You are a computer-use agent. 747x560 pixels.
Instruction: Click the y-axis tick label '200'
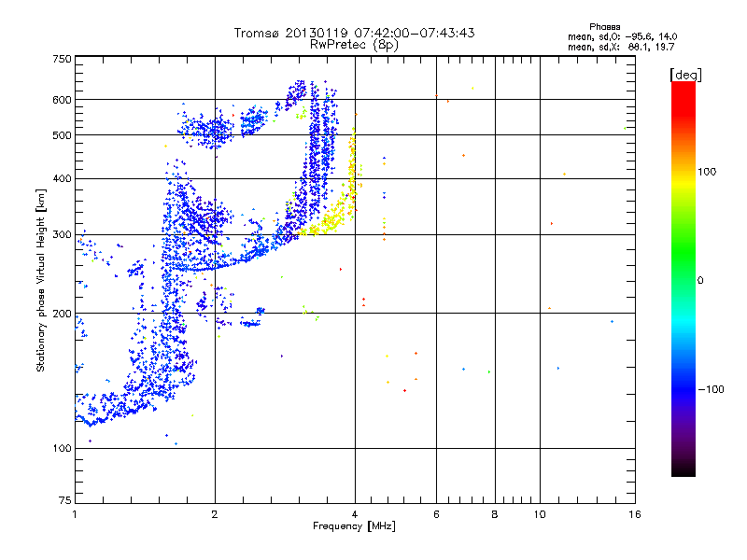(x=62, y=314)
